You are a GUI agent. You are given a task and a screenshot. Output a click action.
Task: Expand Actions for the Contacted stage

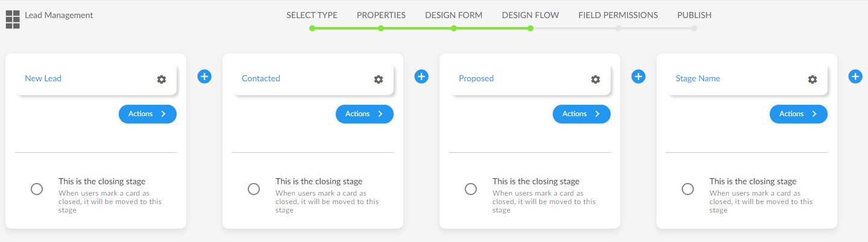pyautogui.click(x=365, y=114)
